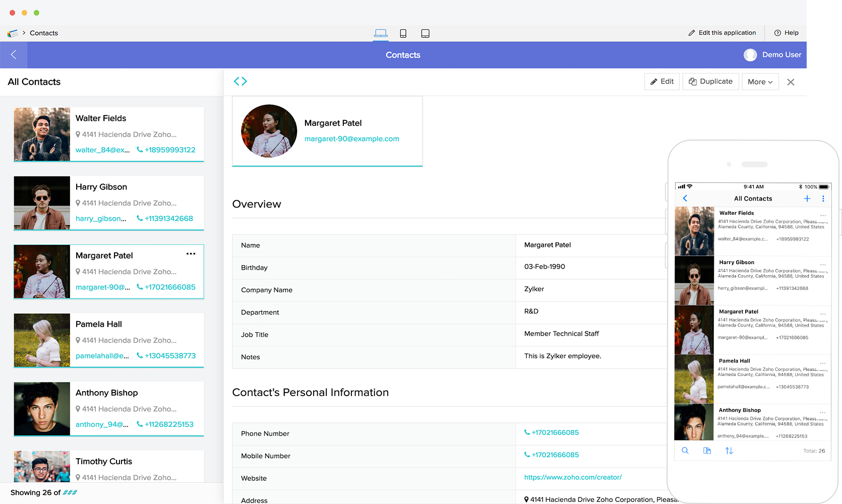Go back using the header back arrow

pyautogui.click(x=14, y=54)
